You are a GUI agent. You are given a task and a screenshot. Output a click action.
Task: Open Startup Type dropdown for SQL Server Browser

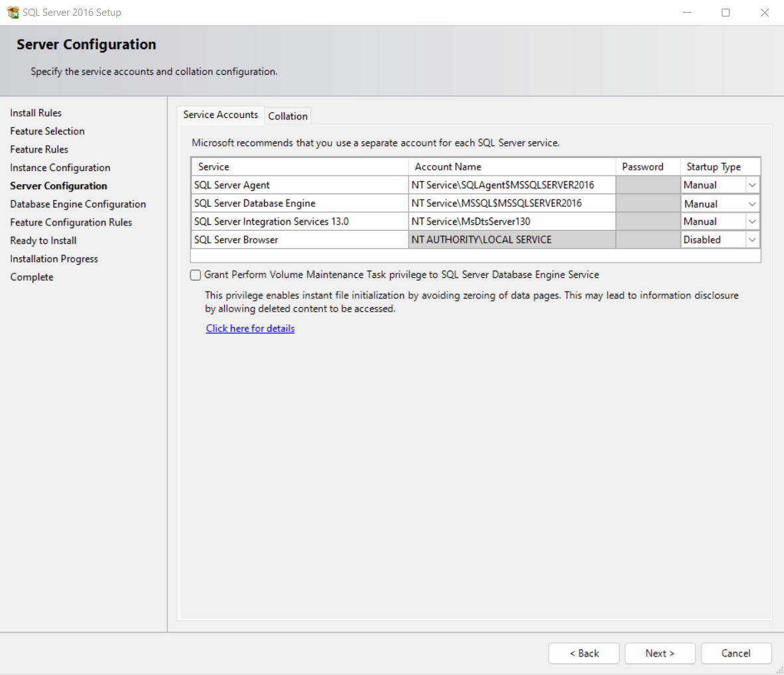click(752, 240)
